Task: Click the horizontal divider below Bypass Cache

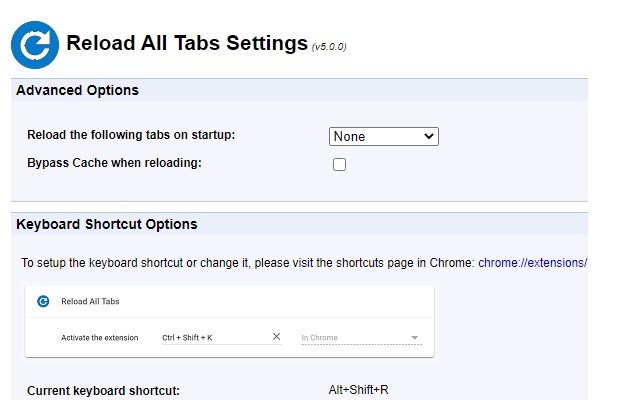Action: 300,201
